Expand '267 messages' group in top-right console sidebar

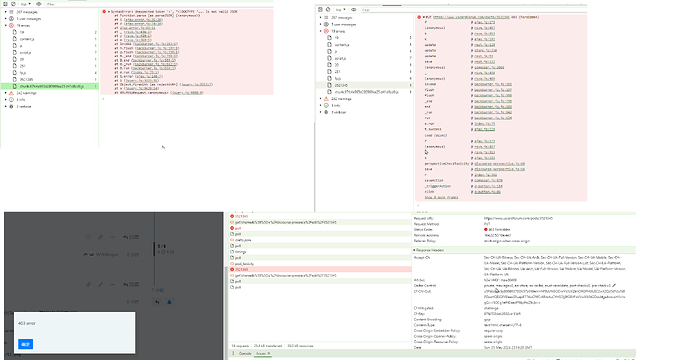pyautogui.click(x=321, y=18)
